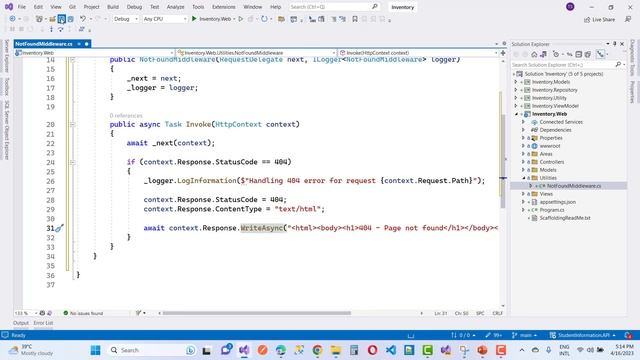
Task: Open the Any CPU platform dropdown
Action: pyautogui.click(x=164, y=19)
